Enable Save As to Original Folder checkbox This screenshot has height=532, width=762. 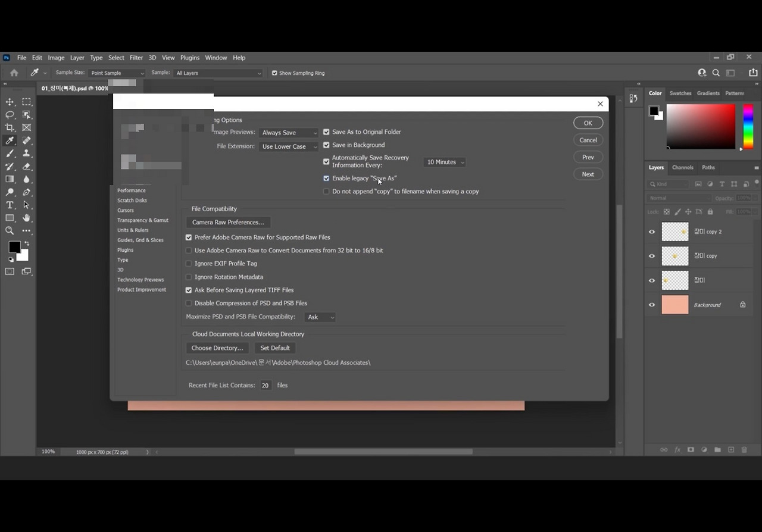click(326, 132)
